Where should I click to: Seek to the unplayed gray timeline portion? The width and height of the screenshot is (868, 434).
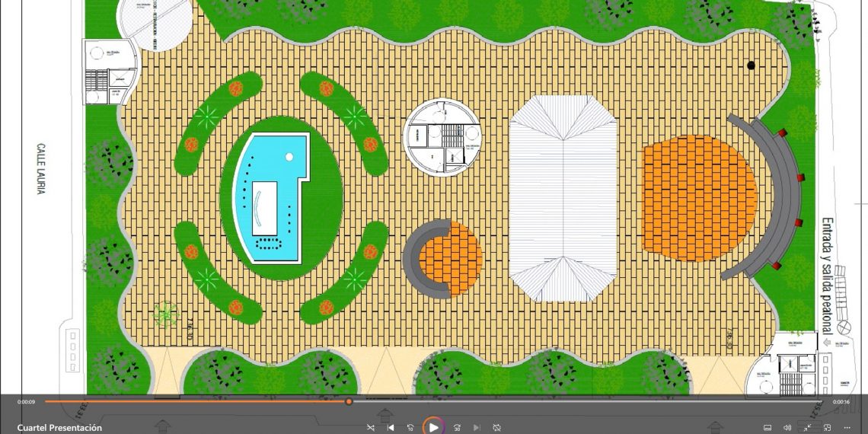point(579,401)
